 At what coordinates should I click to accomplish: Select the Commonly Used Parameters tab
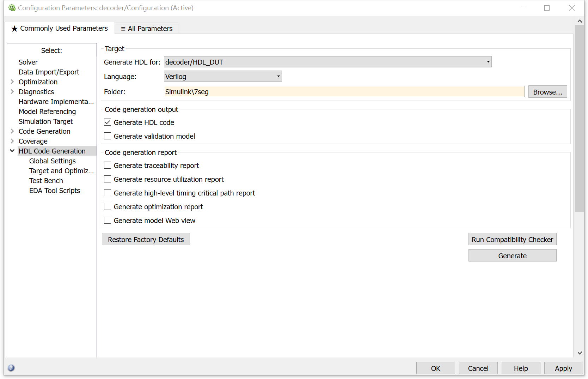coord(60,28)
